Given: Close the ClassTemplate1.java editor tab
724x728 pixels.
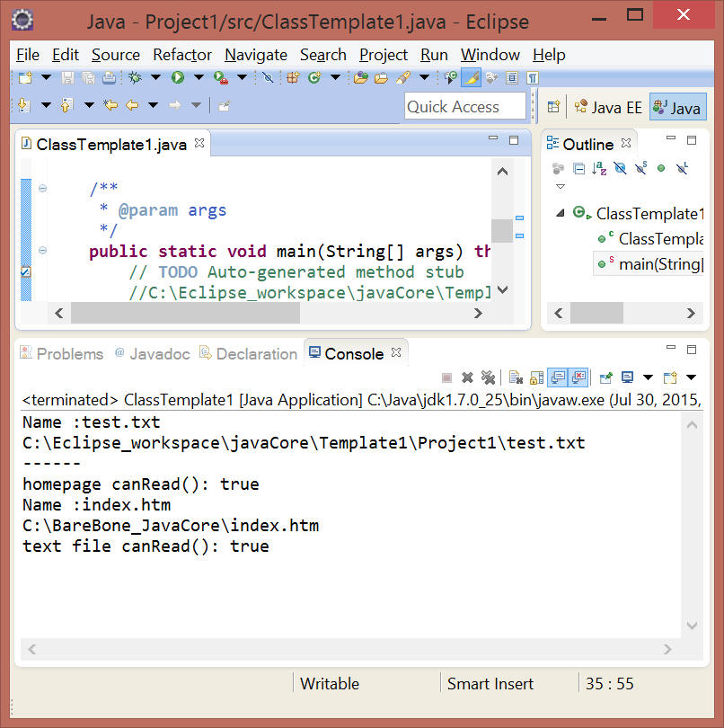Looking at the screenshot, I should pyautogui.click(x=199, y=143).
